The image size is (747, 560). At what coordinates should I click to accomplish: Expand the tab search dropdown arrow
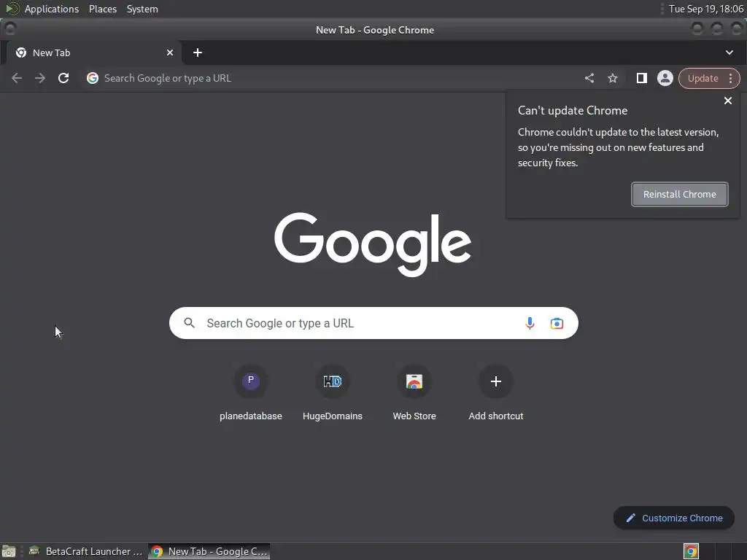click(x=729, y=52)
